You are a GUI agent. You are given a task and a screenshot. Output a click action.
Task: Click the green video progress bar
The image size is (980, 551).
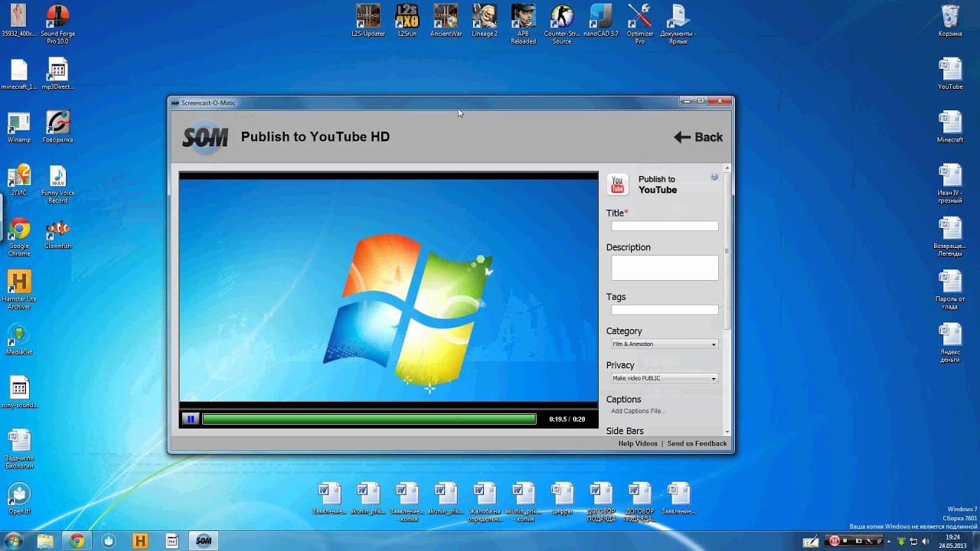[x=369, y=419]
